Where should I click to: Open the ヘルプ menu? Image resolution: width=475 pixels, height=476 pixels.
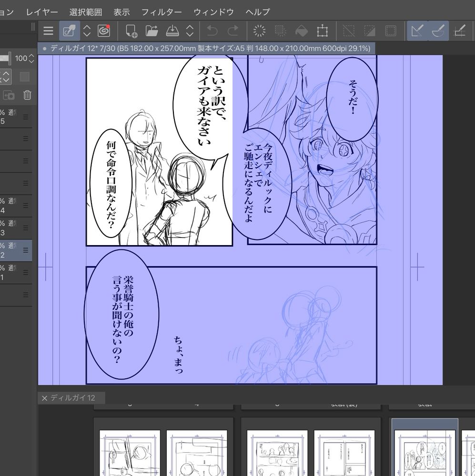pyautogui.click(x=258, y=12)
